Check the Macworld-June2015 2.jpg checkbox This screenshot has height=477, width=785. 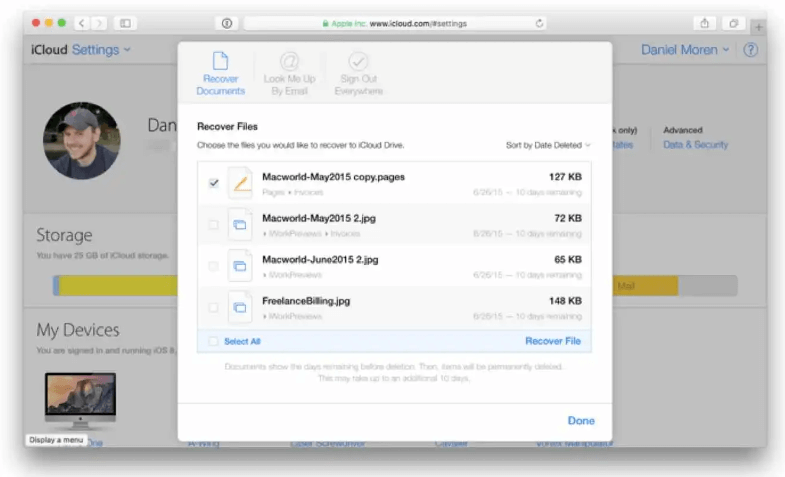tap(214, 266)
